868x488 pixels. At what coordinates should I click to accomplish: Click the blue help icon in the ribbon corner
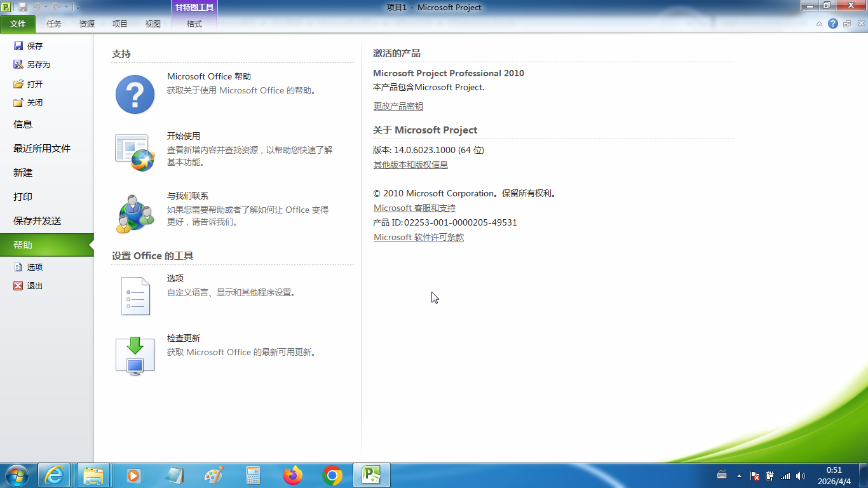(833, 24)
